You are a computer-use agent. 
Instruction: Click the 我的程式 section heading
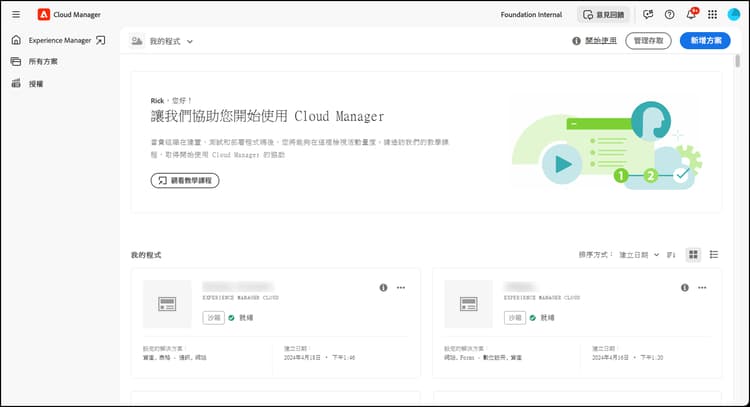146,255
